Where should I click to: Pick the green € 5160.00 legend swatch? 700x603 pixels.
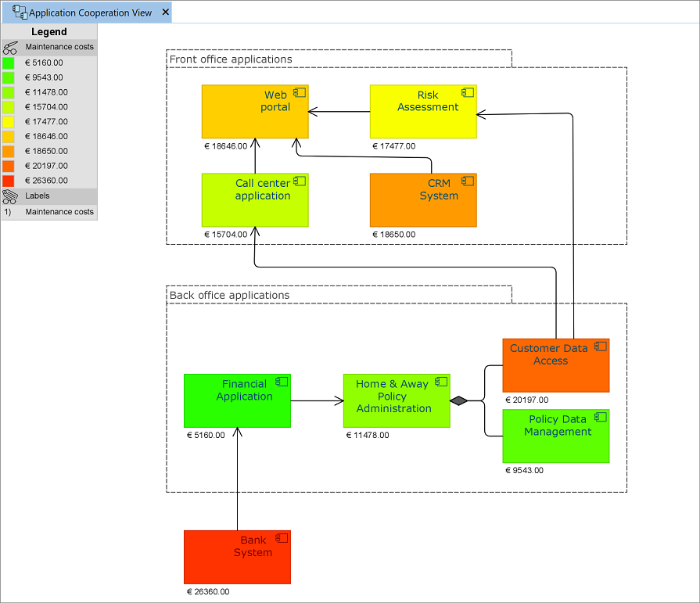(x=9, y=63)
